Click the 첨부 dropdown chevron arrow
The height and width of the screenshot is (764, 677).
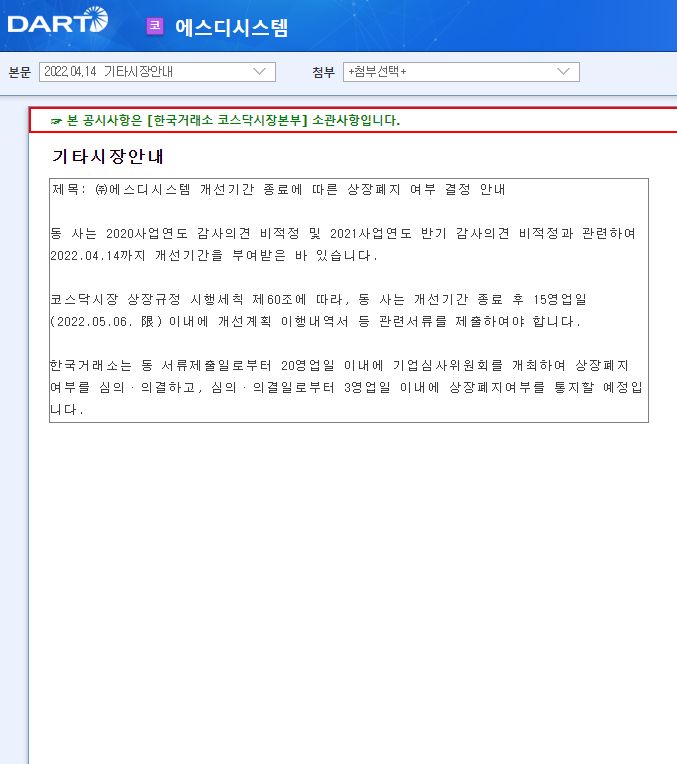pyautogui.click(x=563, y=72)
